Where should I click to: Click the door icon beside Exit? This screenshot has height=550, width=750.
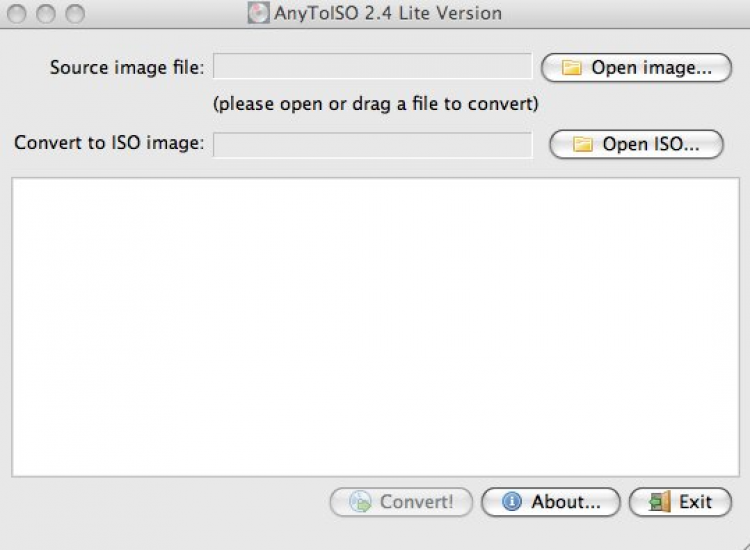[x=659, y=502]
